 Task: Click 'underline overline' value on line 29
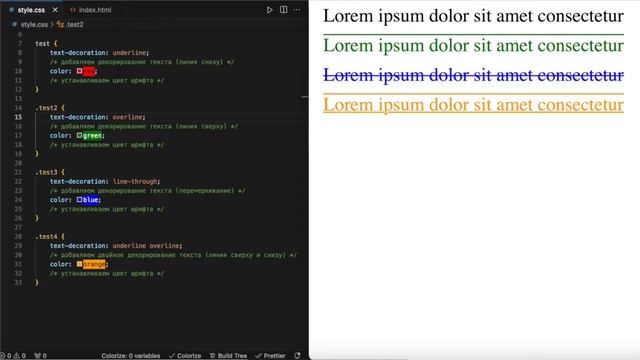(x=146, y=246)
